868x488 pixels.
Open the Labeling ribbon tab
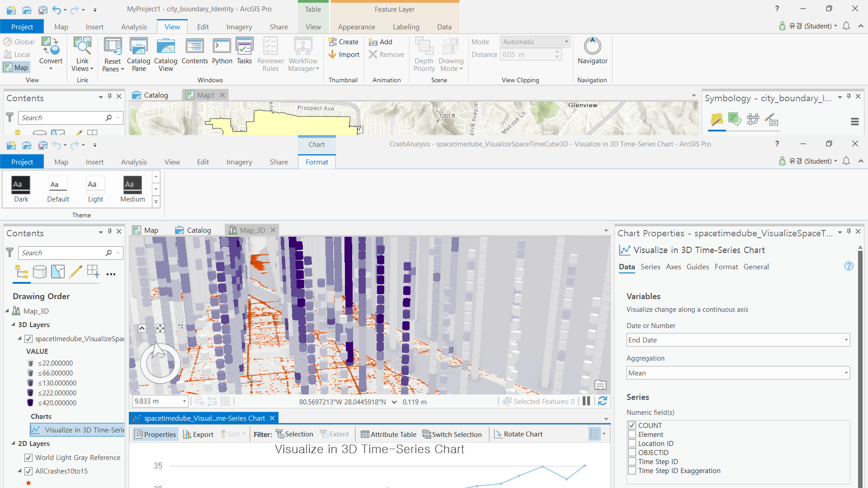coord(406,27)
